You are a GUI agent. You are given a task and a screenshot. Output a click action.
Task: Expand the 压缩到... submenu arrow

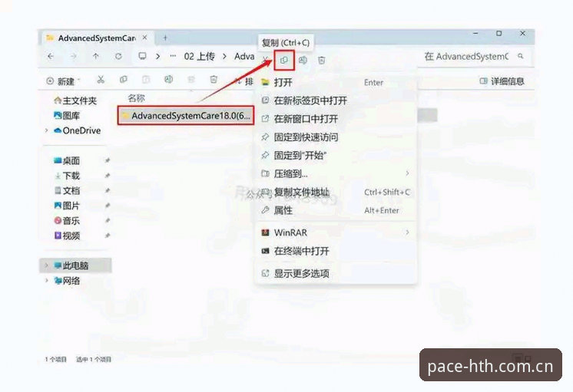click(x=407, y=173)
